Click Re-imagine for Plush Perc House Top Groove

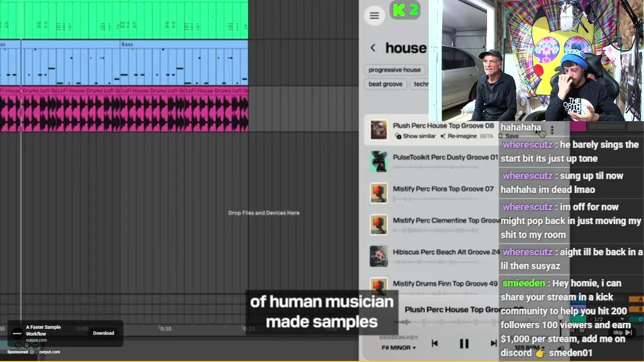click(458, 136)
